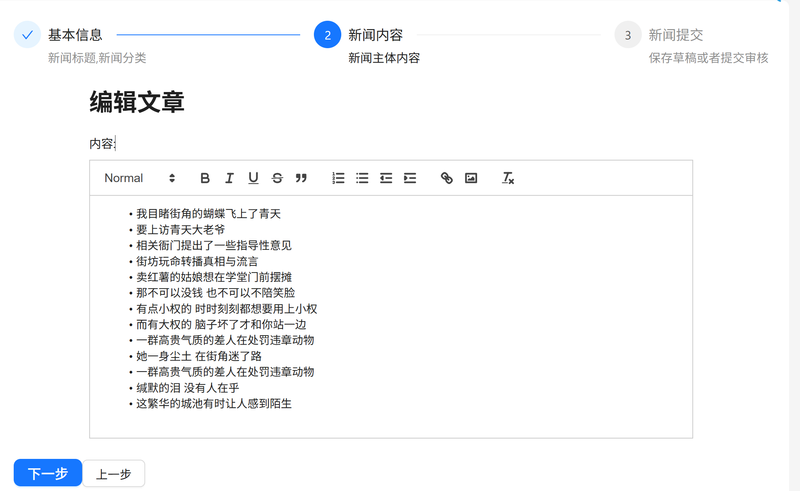The height and width of the screenshot is (491, 800).
Task: Switch to ordered numbered list
Action: pyautogui.click(x=338, y=178)
